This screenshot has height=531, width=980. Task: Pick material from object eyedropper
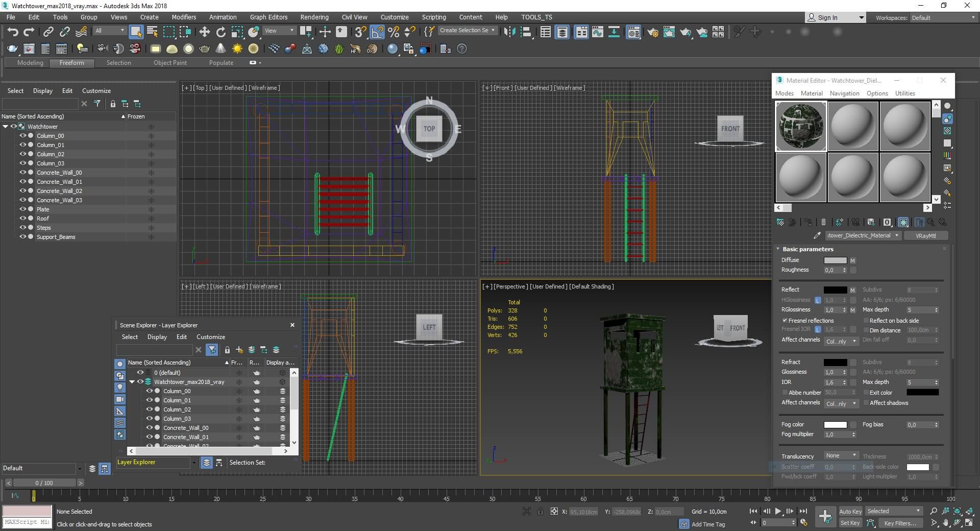coord(817,235)
